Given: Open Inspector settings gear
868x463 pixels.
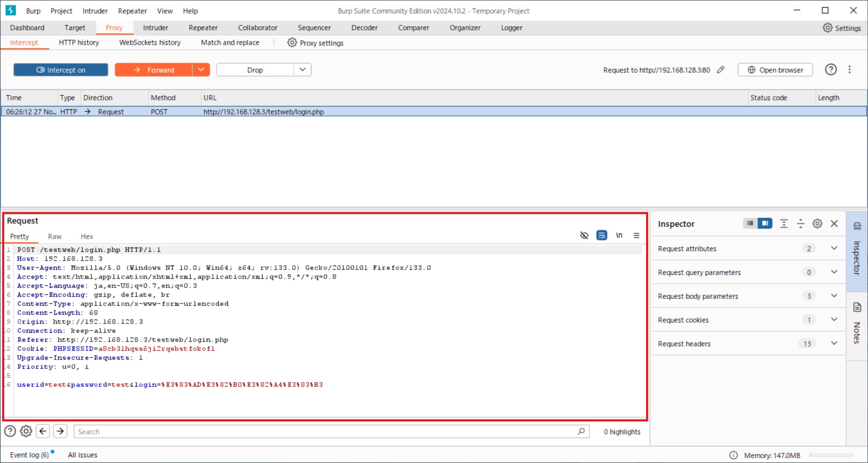Looking at the screenshot, I should 817,223.
